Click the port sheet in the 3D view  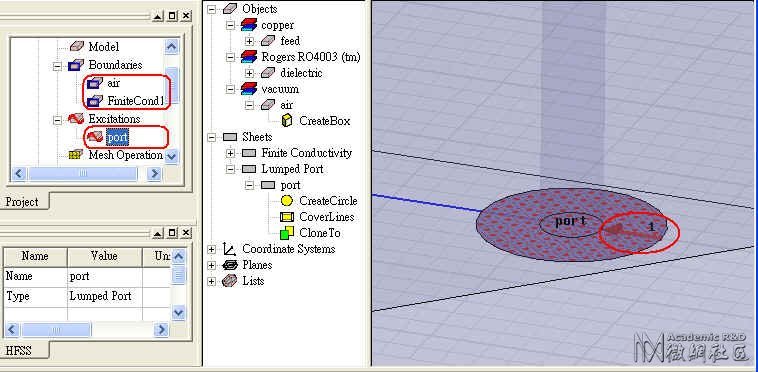click(571, 225)
